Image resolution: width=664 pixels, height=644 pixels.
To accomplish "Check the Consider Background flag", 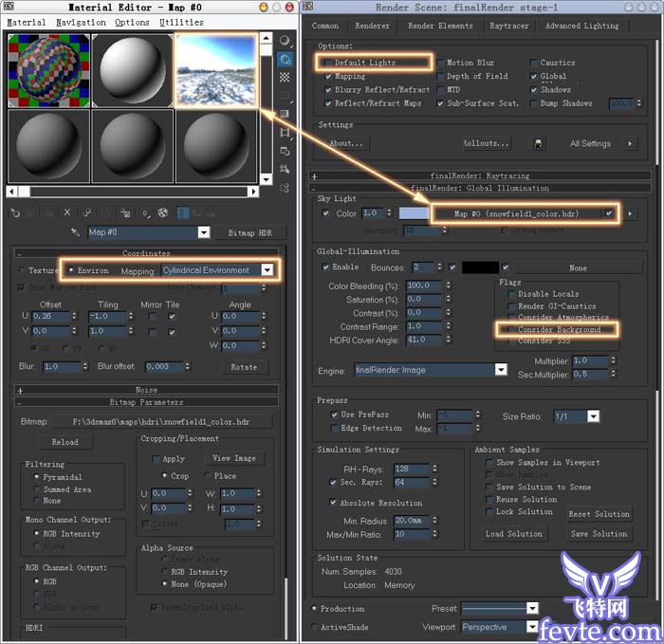I will [x=510, y=328].
